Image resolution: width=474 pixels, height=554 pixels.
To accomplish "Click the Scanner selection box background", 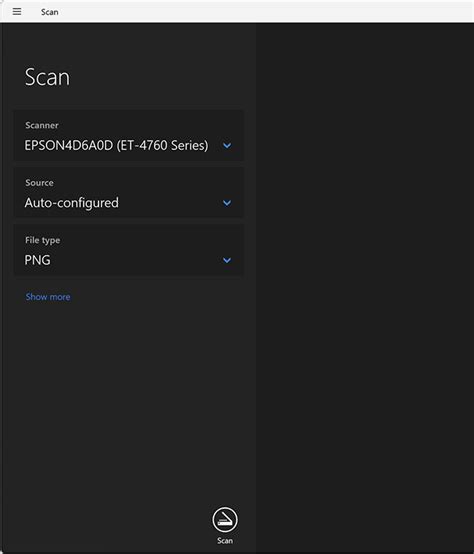I will coord(129,135).
